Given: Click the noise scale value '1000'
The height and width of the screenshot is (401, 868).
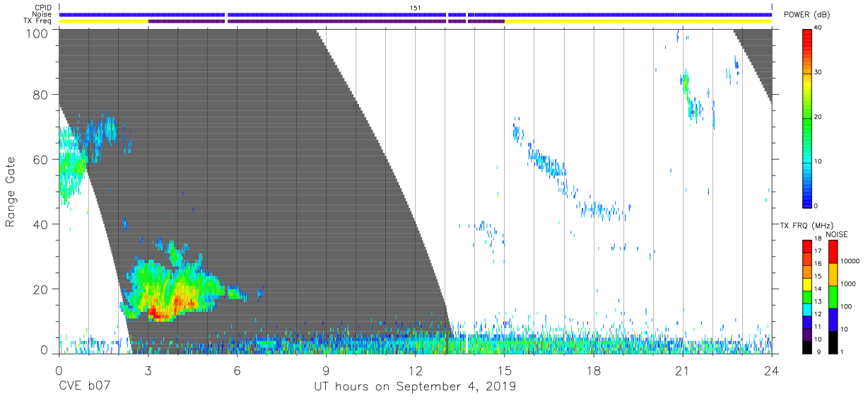Looking at the screenshot, I should [850, 284].
